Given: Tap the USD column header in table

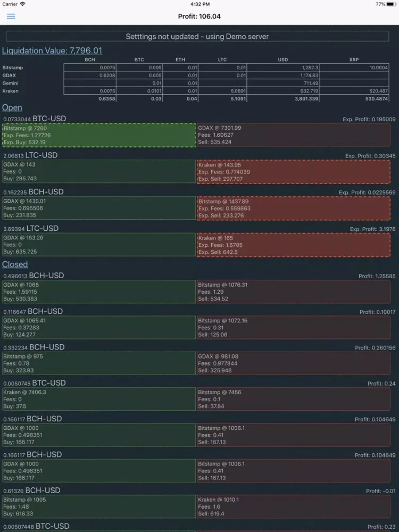Looking at the screenshot, I should 283,60.
